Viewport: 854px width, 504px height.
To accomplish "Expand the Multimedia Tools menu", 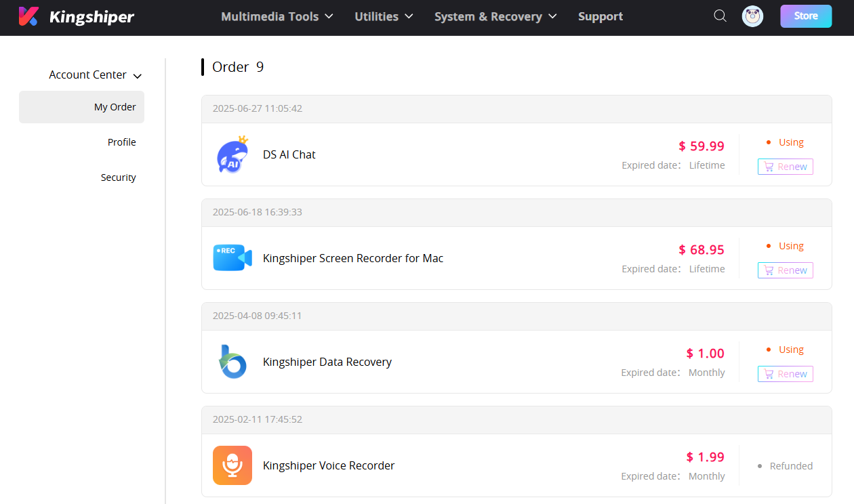I will [x=277, y=16].
